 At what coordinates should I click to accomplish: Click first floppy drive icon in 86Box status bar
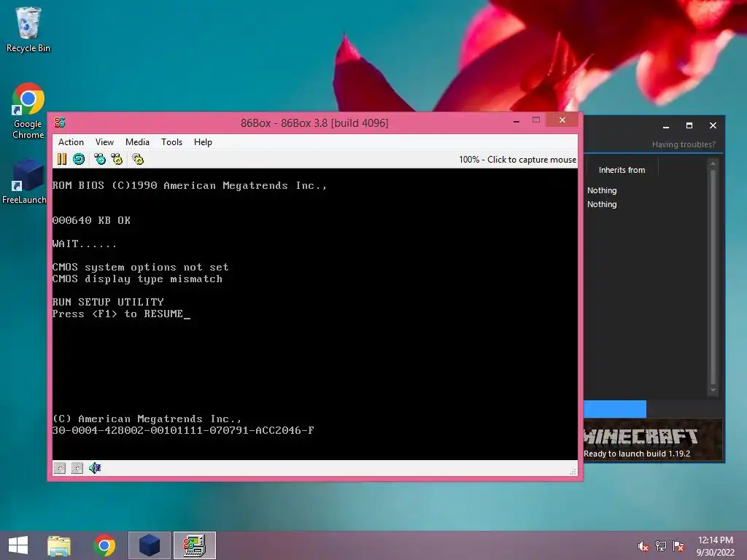(x=60, y=468)
